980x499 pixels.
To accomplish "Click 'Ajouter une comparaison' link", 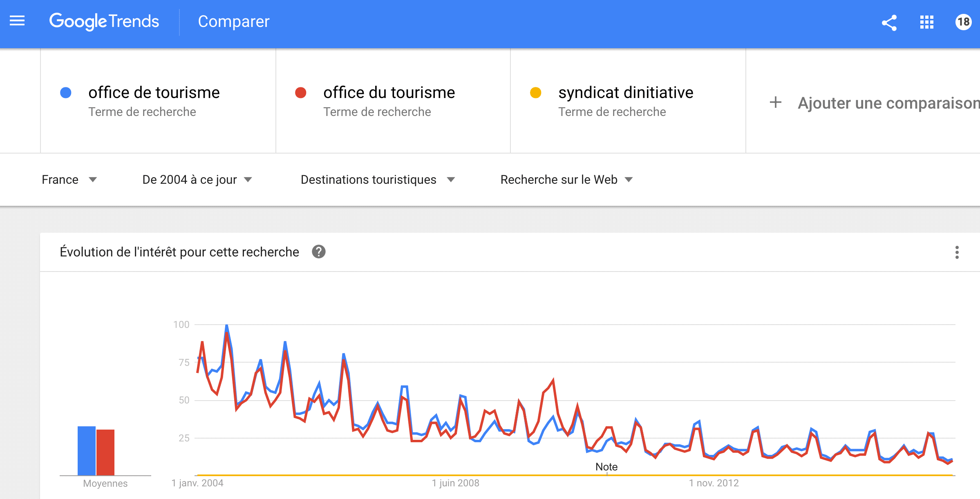I will coord(888,103).
